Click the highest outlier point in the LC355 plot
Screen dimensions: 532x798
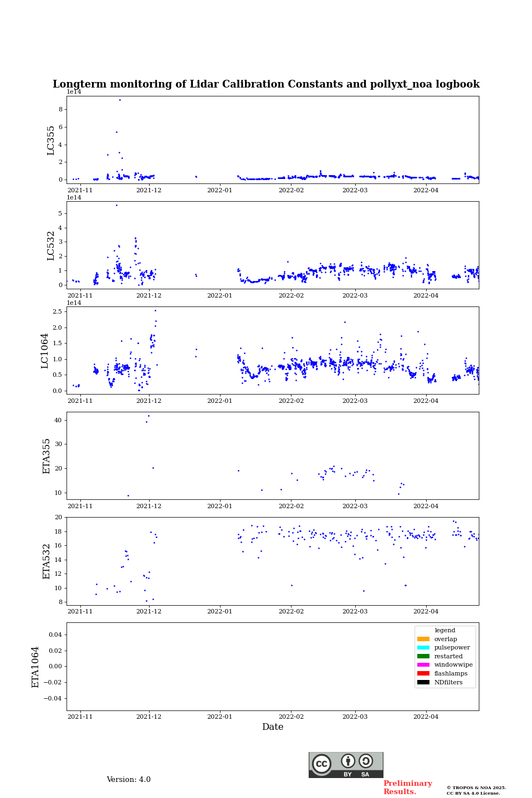120,100
